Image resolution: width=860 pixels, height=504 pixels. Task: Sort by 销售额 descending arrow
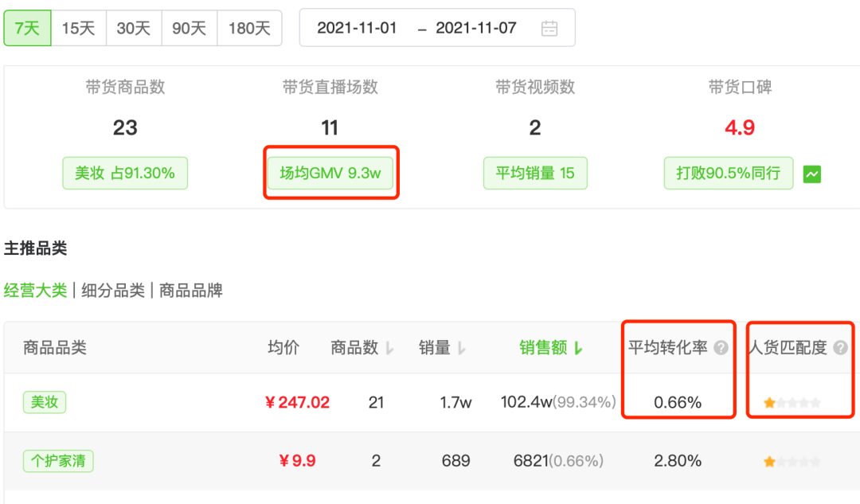578,349
